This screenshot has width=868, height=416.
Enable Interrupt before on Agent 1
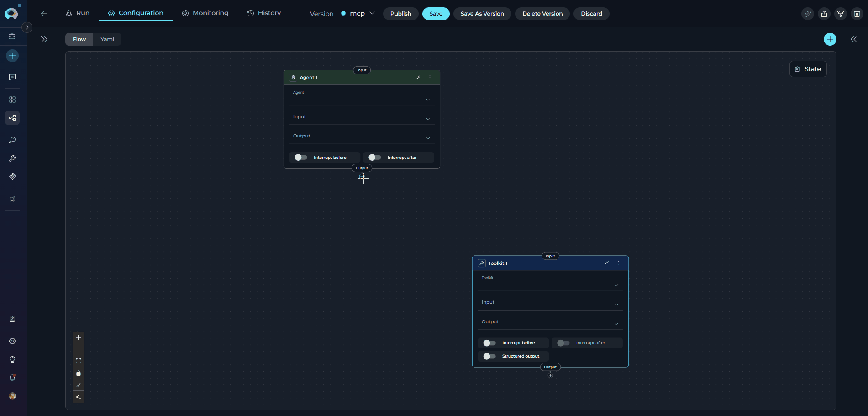pos(301,158)
